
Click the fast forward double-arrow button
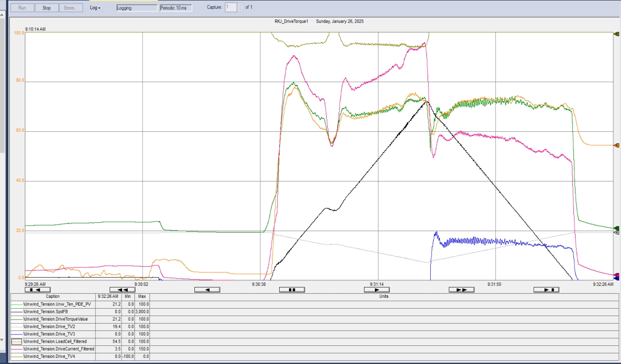(461, 290)
